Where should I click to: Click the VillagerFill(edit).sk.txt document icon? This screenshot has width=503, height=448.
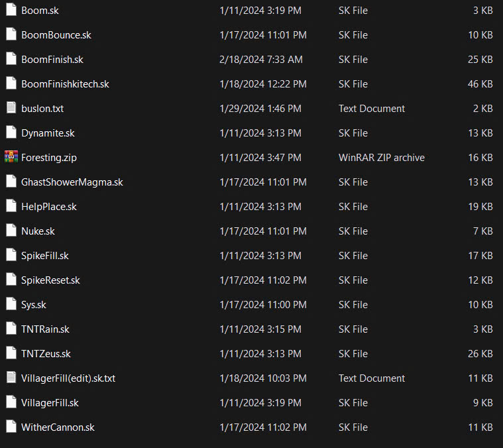click(x=11, y=378)
